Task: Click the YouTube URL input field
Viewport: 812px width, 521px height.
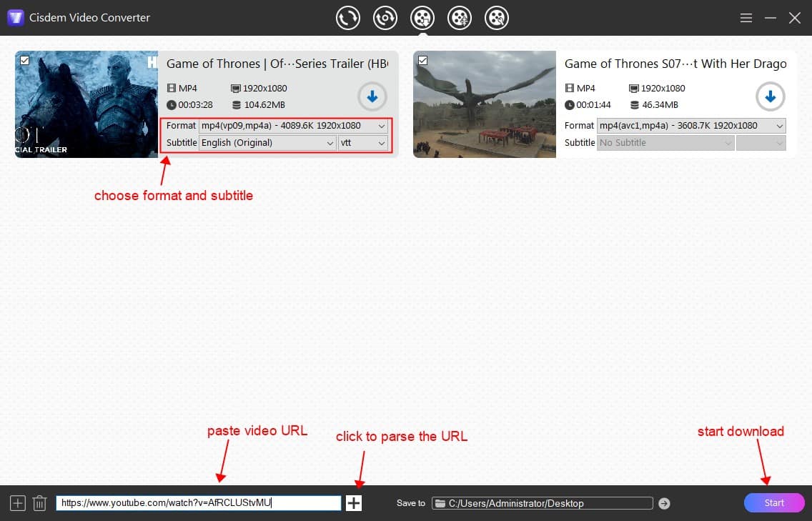Action: point(198,503)
